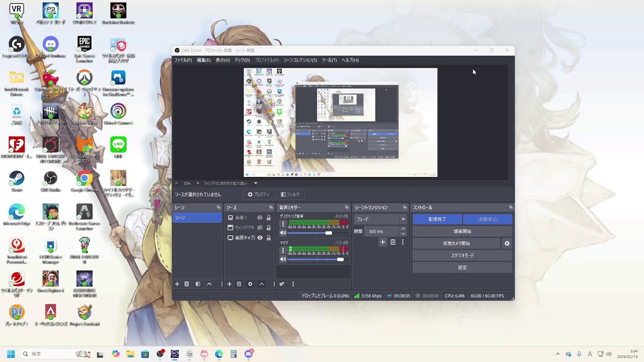Mute the マイク audio
Screen dimensions: 644x362
[283, 259]
